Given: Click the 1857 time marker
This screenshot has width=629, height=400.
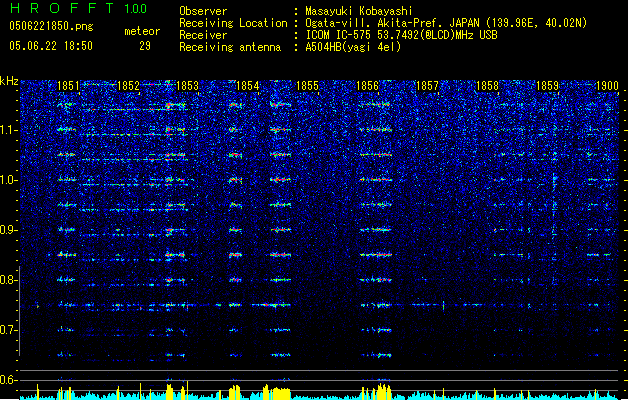Looking at the screenshot, I should coord(428,86).
